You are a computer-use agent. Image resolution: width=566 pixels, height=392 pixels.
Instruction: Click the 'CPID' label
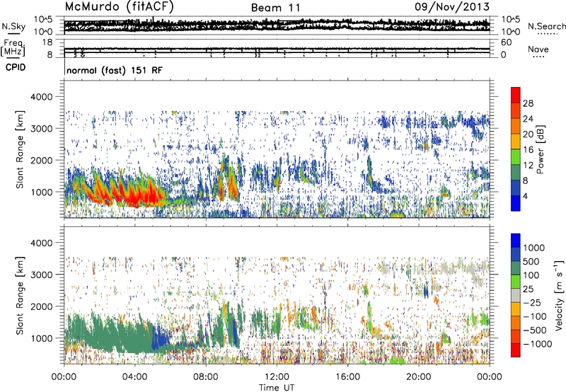[16, 67]
